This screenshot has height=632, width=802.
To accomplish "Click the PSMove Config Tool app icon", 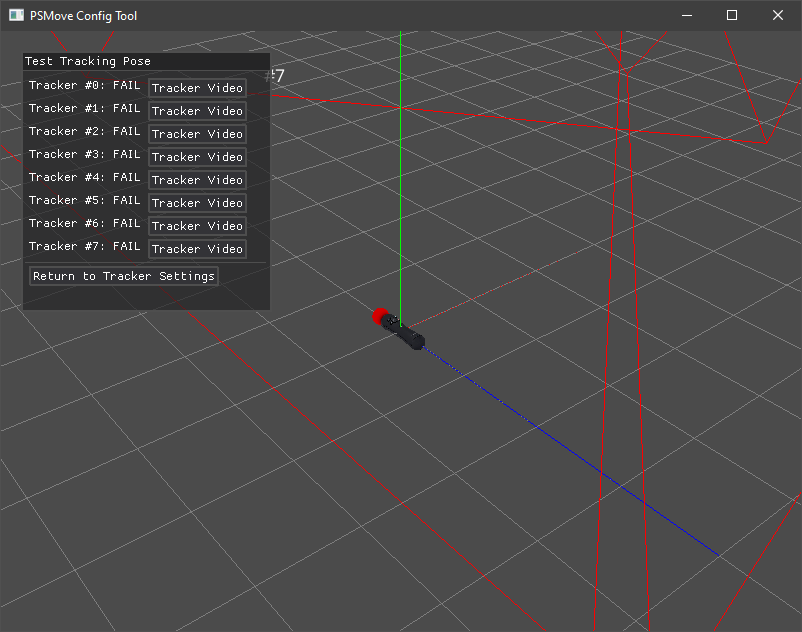I will click(16, 15).
